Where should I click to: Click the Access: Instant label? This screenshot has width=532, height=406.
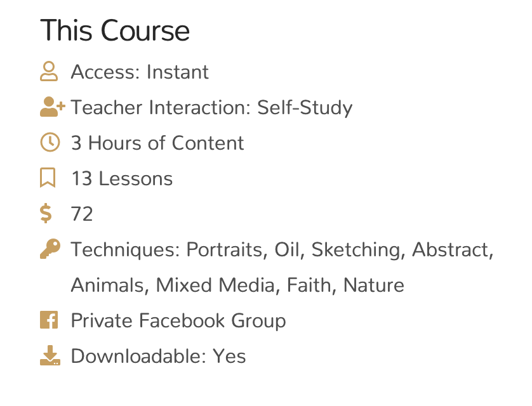(x=140, y=72)
